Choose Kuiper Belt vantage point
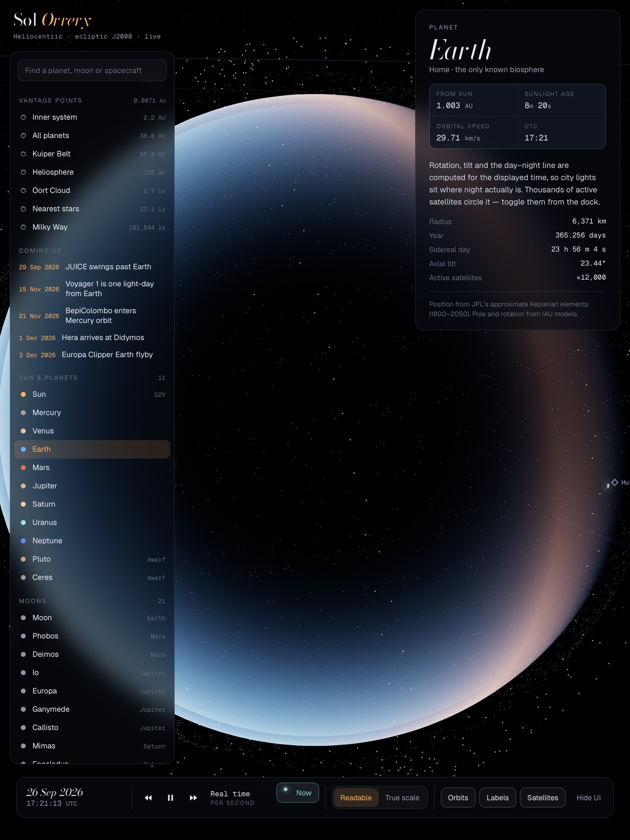The height and width of the screenshot is (840, 630). coord(92,154)
